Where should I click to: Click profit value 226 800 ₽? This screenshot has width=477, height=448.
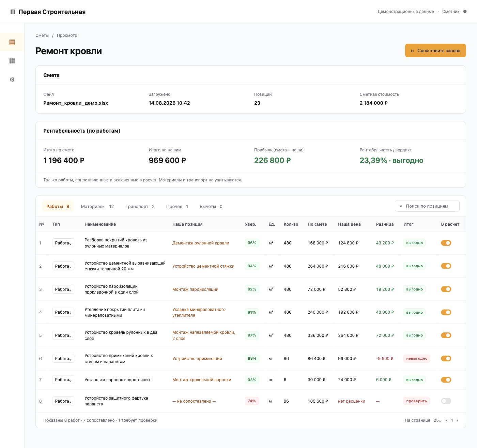pyautogui.click(x=273, y=160)
